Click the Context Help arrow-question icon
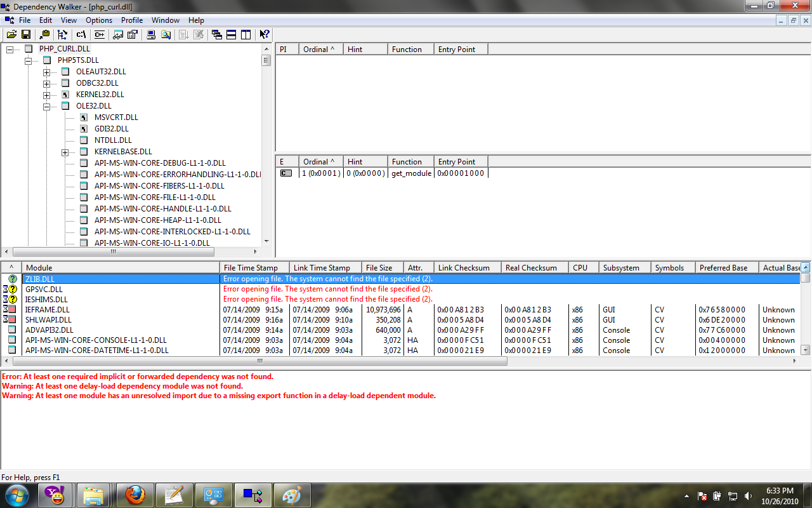The height and width of the screenshot is (508, 812). 265,34
